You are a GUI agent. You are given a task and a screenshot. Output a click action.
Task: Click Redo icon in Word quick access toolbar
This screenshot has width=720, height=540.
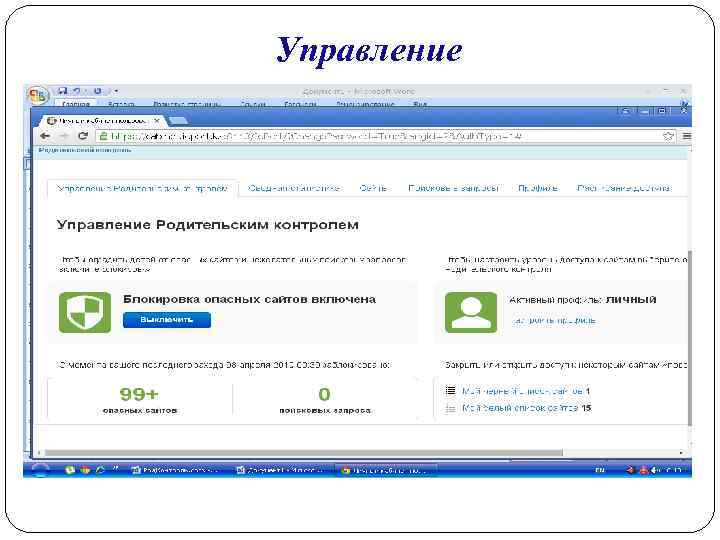point(97,91)
